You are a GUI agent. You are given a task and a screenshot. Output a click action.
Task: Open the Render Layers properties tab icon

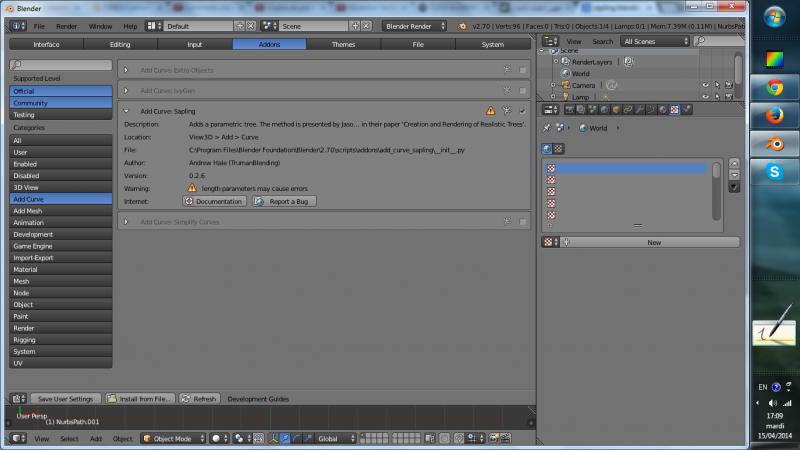(581, 110)
